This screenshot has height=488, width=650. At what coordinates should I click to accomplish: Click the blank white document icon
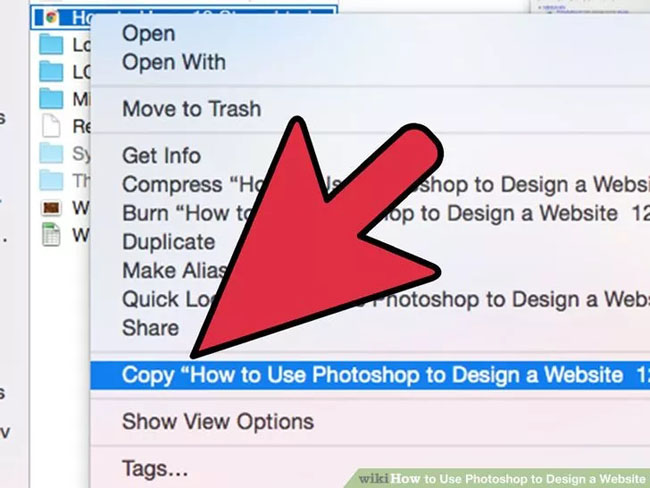coord(51,126)
